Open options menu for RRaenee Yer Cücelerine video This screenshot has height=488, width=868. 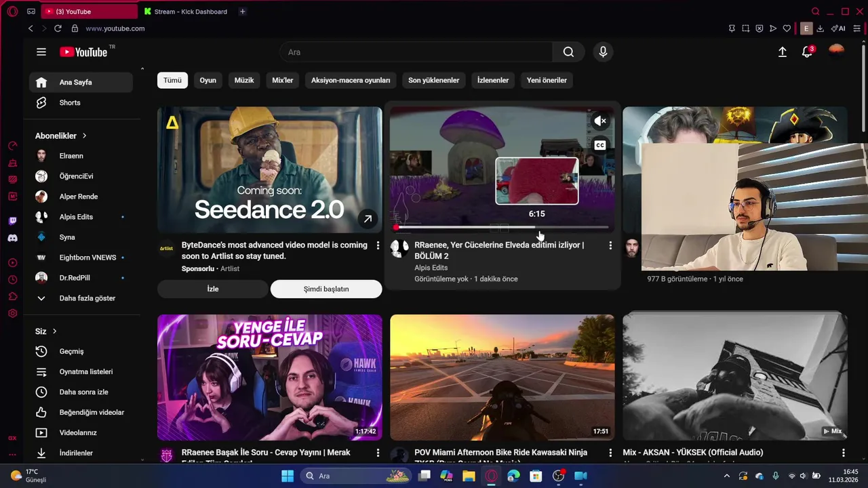[x=610, y=245]
